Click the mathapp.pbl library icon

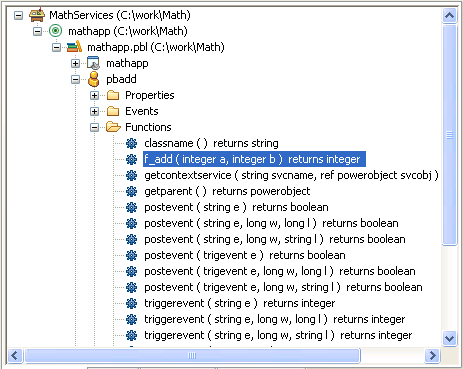[74, 47]
